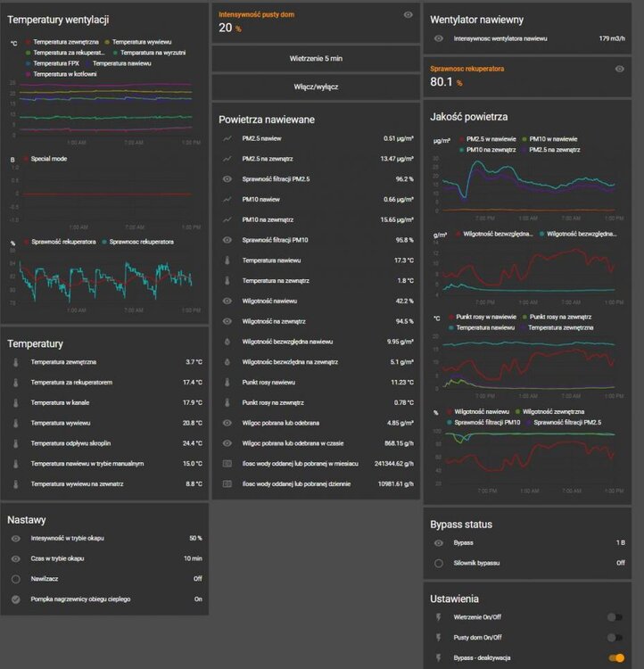Click the eye icon on Intensywność pusty dom card
The height and width of the screenshot is (669, 644).
(x=408, y=14)
